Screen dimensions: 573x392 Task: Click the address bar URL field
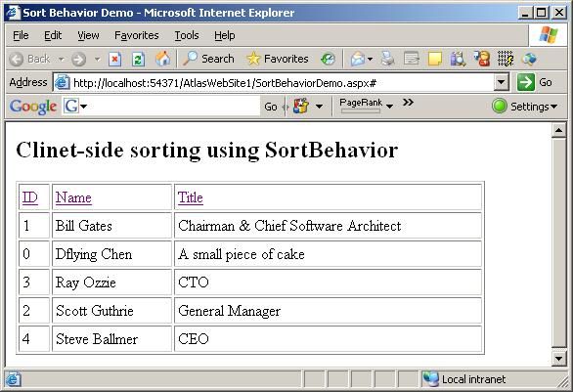tap(282, 83)
